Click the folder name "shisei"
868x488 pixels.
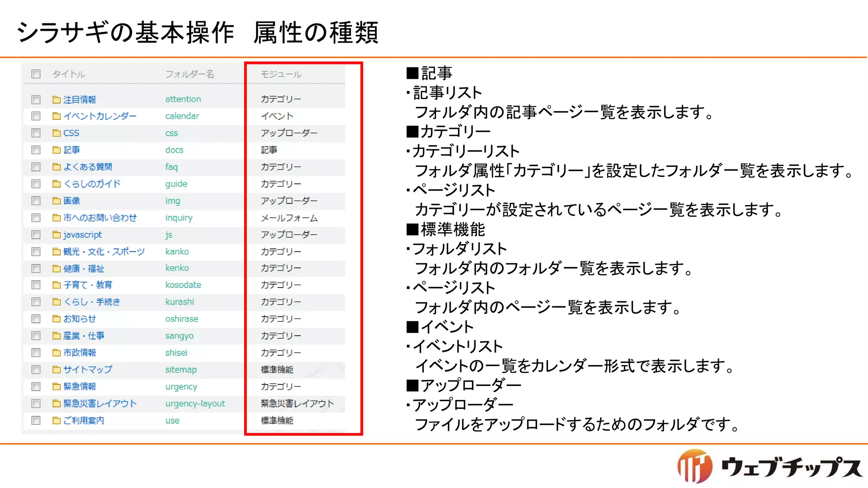pos(176,353)
